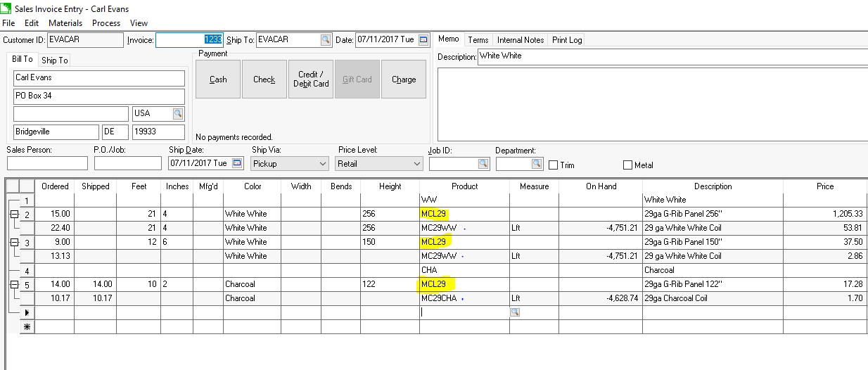Switch to the Ship To address tab
This screenshot has width=868, height=370.
(x=54, y=60)
